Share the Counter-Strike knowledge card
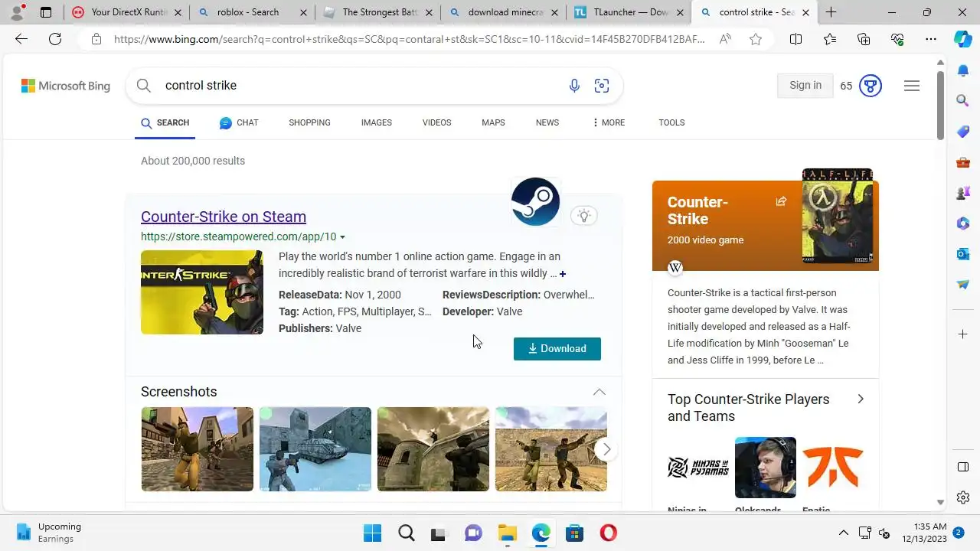980x551 pixels. pos(781,201)
